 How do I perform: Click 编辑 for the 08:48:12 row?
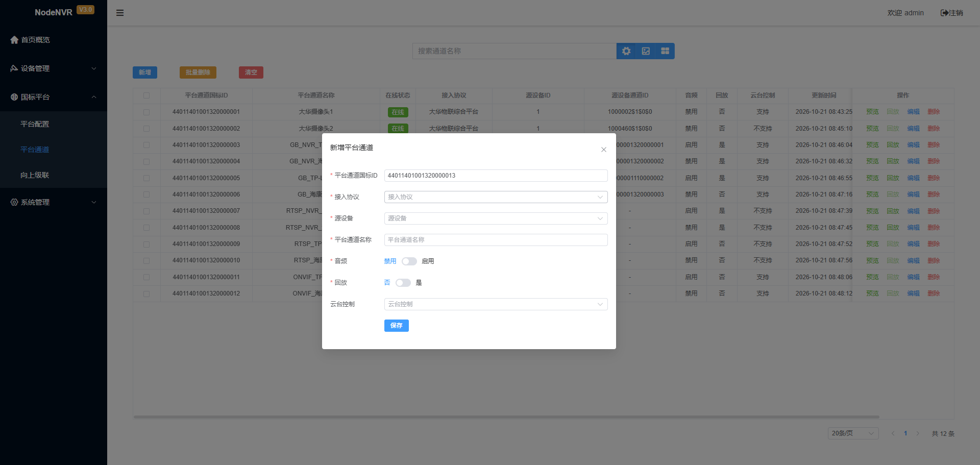click(913, 293)
